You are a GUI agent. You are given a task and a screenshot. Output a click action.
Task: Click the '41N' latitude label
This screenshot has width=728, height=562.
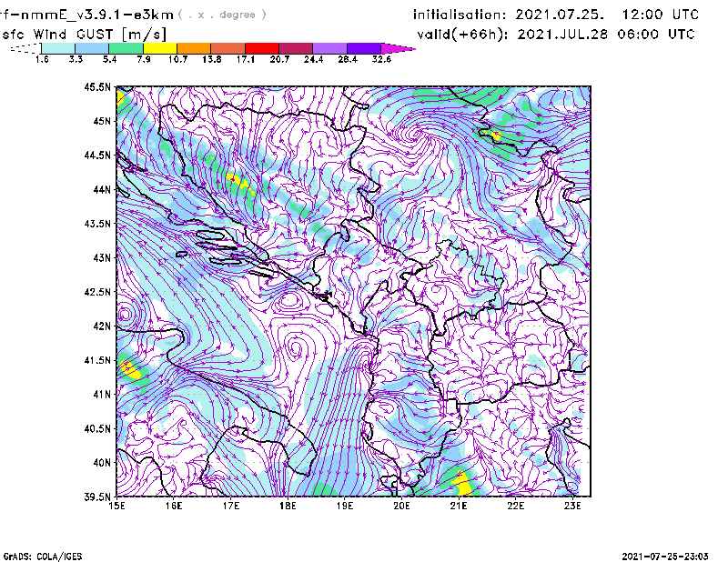[x=102, y=395]
